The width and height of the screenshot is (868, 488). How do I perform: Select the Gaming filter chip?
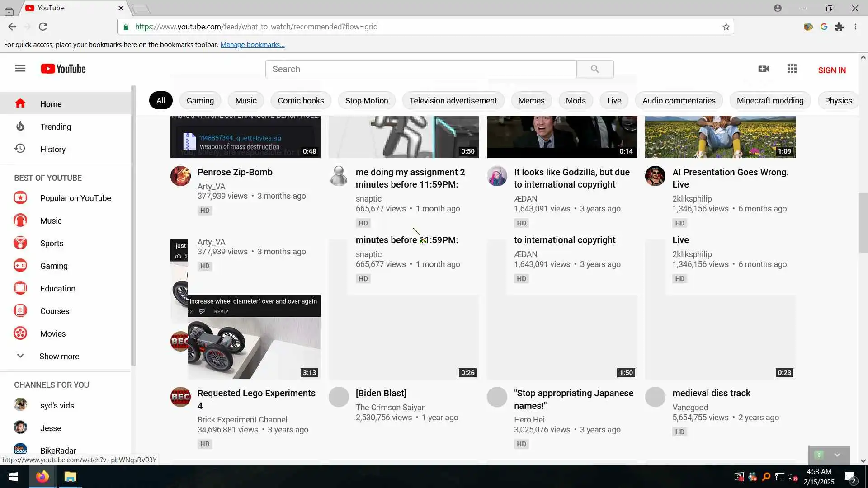coord(200,100)
